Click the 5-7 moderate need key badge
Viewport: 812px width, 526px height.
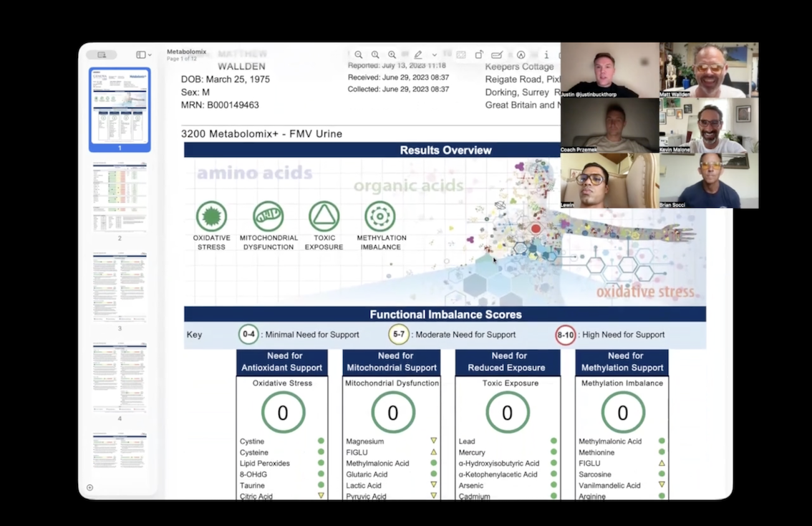[x=399, y=334]
